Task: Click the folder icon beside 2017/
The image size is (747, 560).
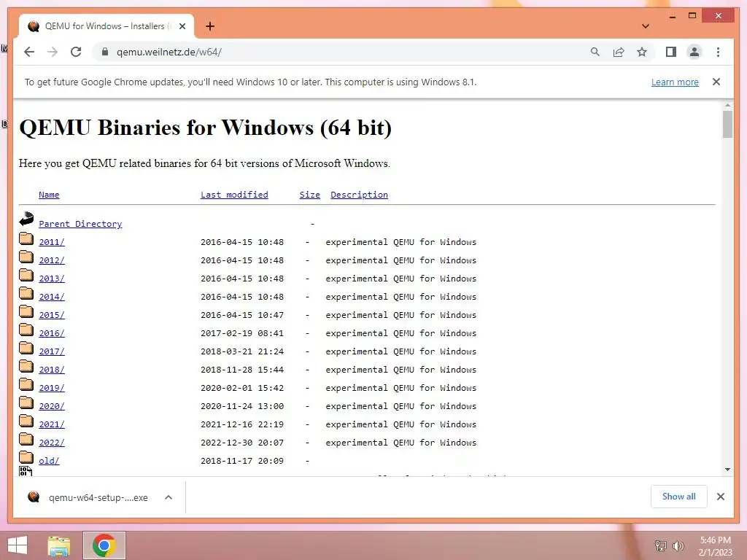Action: click(x=26, y=348)
